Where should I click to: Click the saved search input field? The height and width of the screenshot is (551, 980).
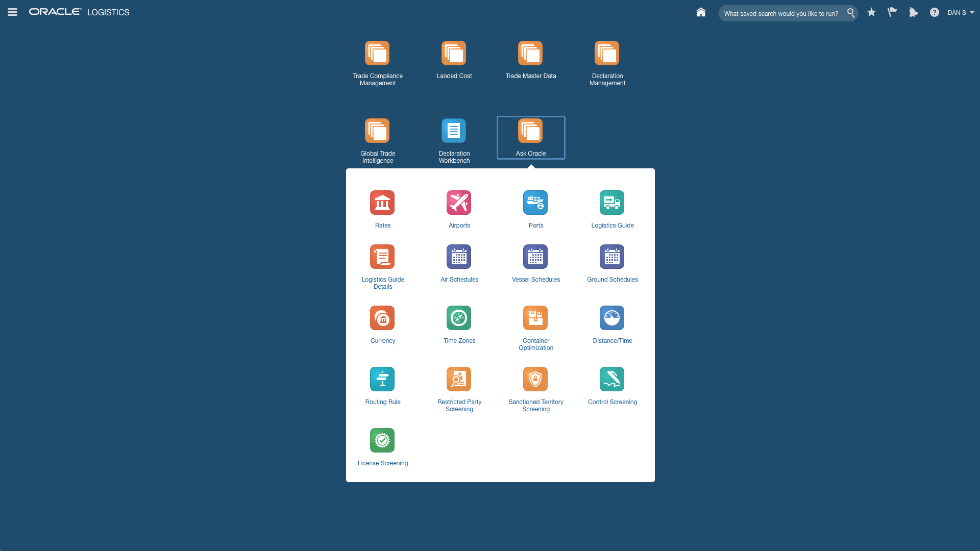click(x=781, y=14)
